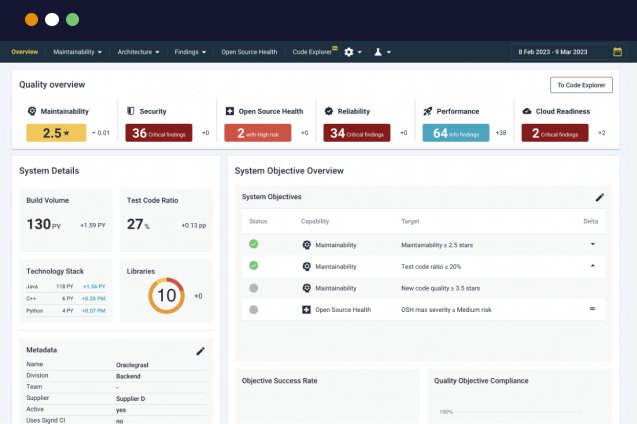
Task: Click the Capability column header
Action: pos(315,221)
